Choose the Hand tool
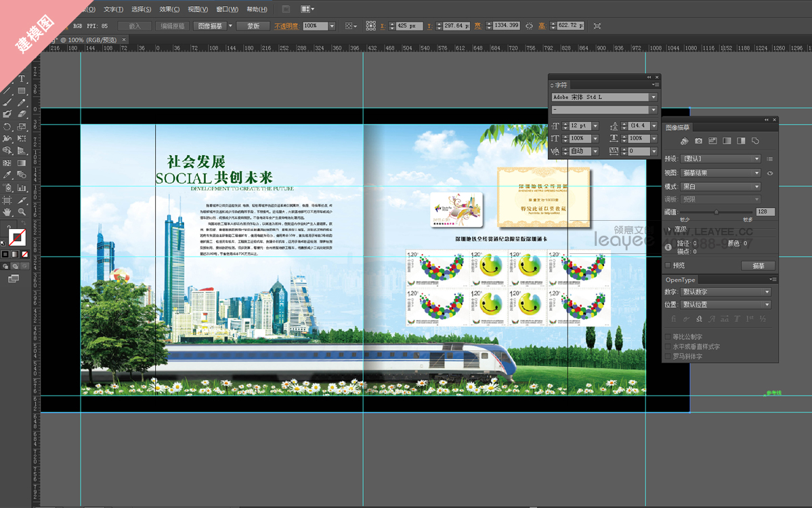 coord(7,212)
